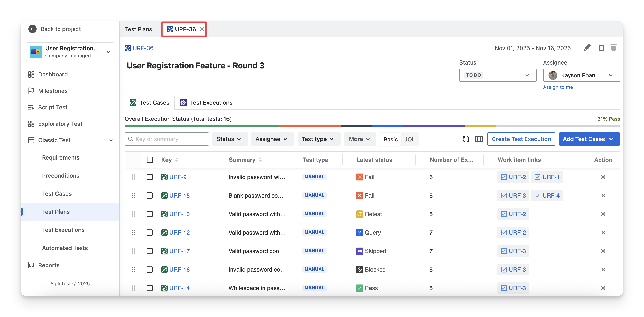Select the URF-16 row checkbox
Image resolution: width=644 pixels, height=317 pixels.
[150, 270]
